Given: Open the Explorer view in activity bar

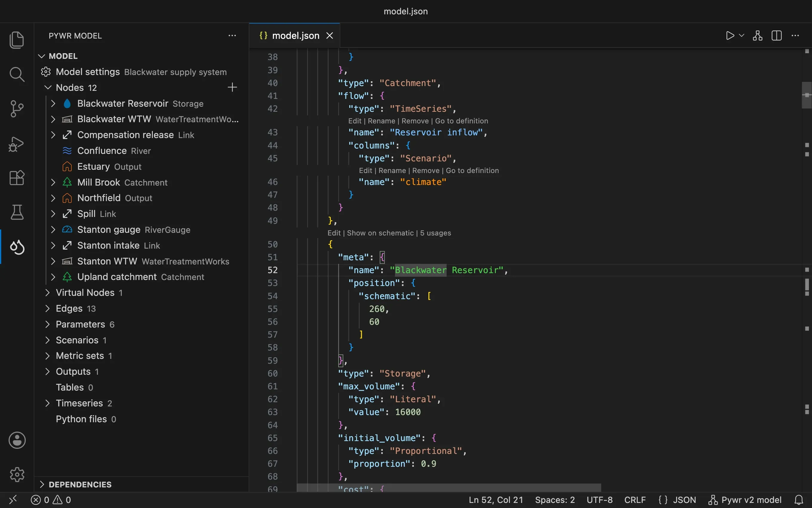Looking at the screenshot, I should [17, 40].
